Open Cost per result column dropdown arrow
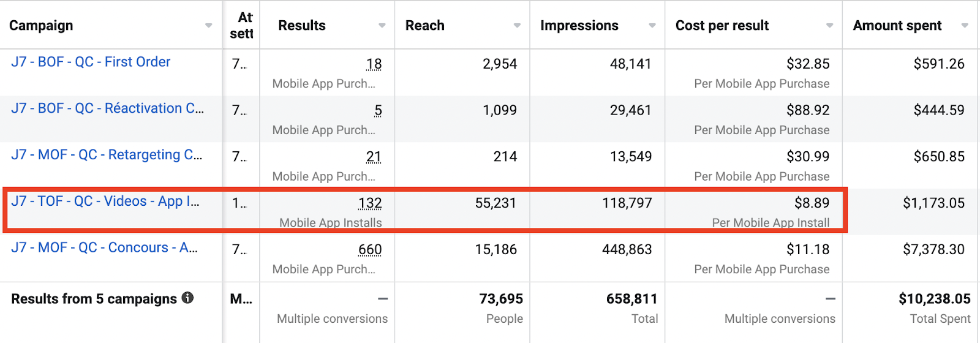The height and width of the screenshot is (343, 980). 829,26
